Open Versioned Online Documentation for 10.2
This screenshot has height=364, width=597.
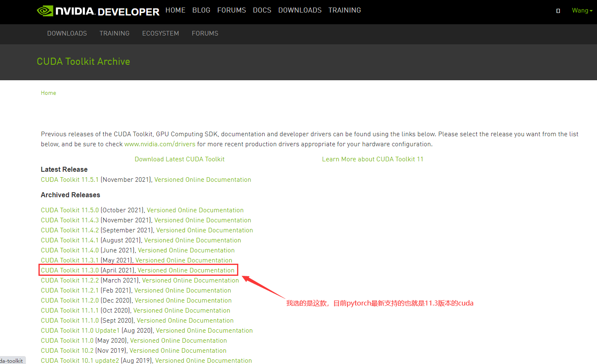click(178, 351)
